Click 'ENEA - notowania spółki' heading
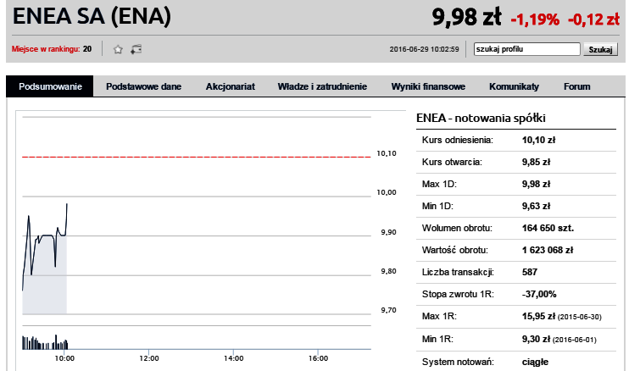The image size is (640, 371). point(481,118)
